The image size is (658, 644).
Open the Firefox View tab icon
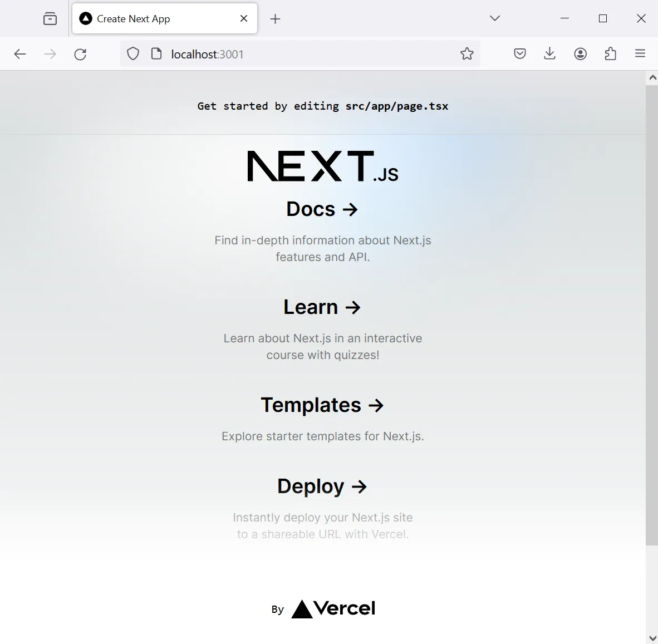[x=50, y=18]
